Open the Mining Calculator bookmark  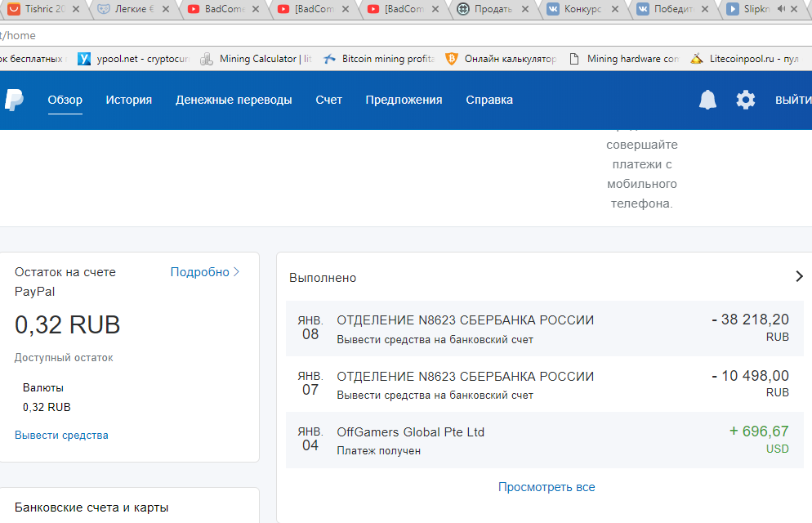click(x=256, y=59)
